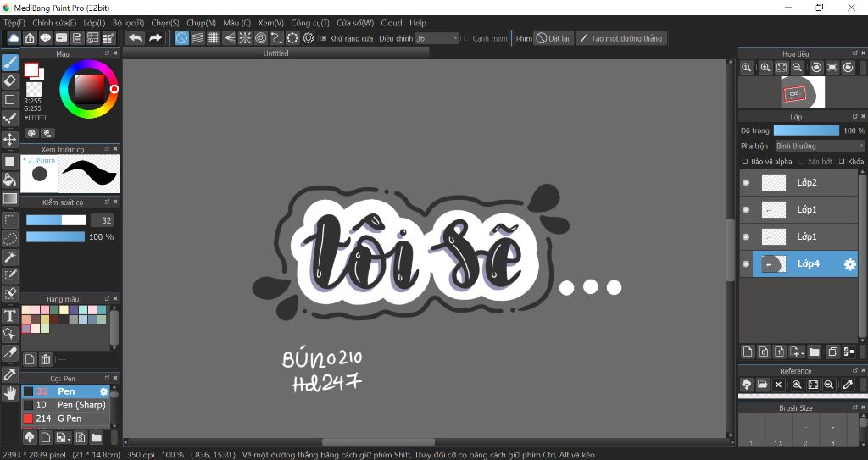
Task: Zoom in on the navigator panel
Action: pos(765,68)
